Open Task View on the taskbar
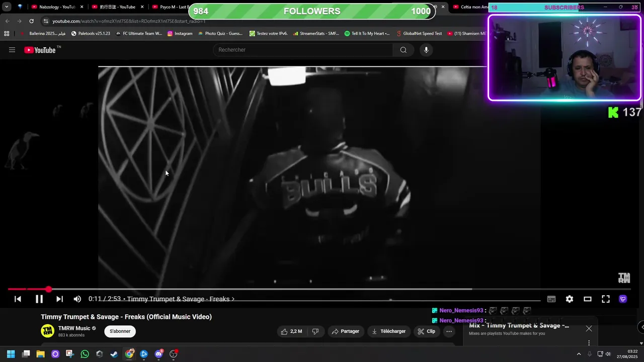The width and height of the screenshot is (644, 362). (26, 354)
